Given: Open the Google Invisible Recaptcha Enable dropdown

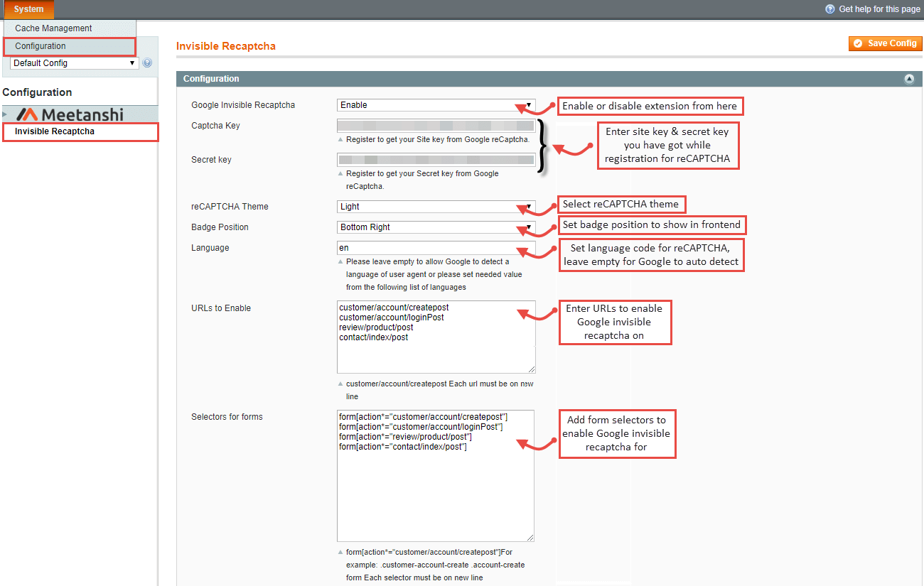Looking at the screenshot, I should (x=436, y=105).
